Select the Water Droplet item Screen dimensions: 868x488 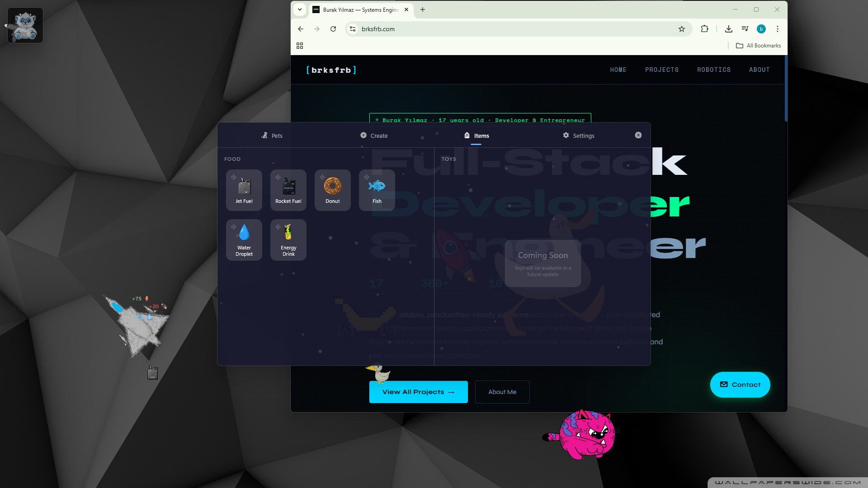pos(244,240)
